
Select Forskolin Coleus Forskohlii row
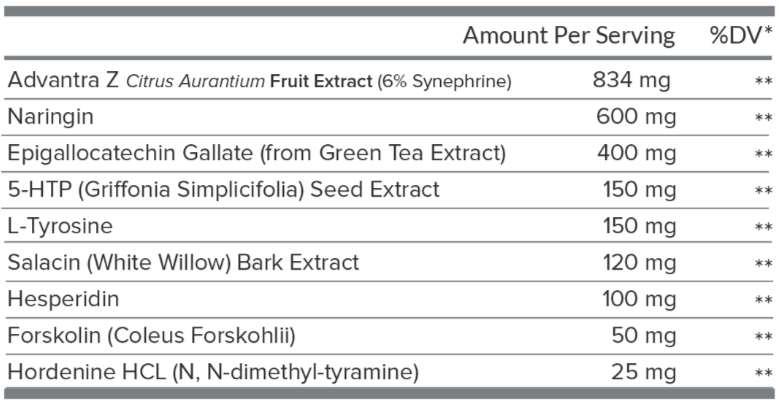(x=390, y=336)
